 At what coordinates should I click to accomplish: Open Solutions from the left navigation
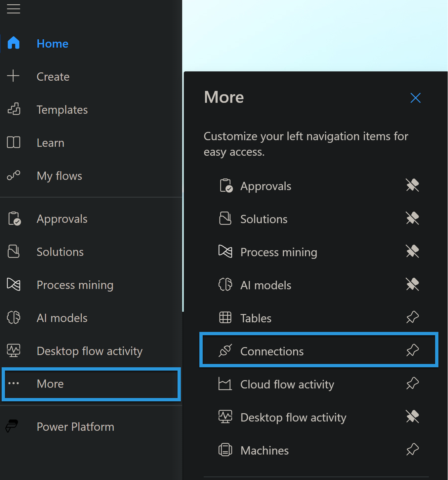[x=60, y=252]
